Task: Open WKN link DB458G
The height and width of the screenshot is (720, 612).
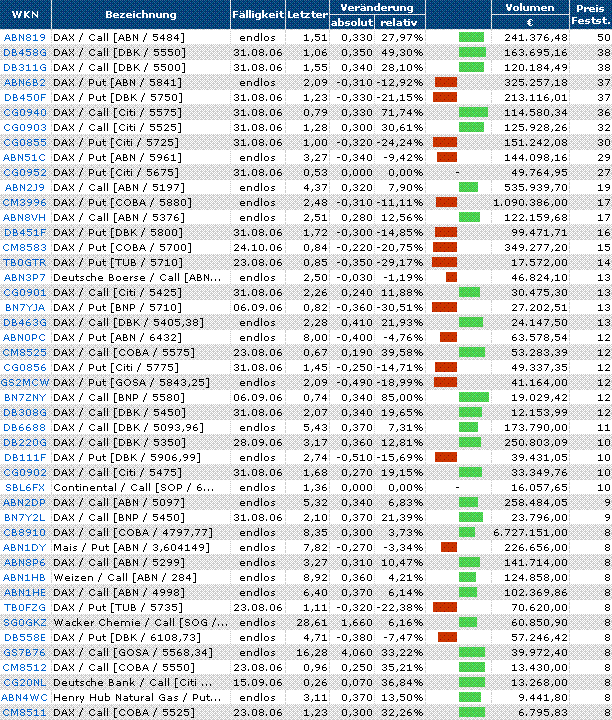Action: (25, 52)
